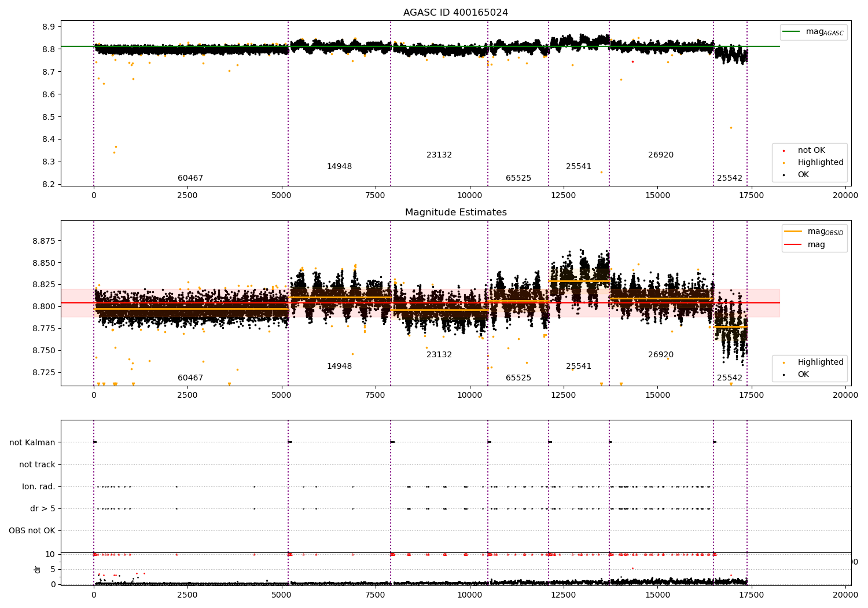Viewport: 868px width, 608px height.
Task: Select obsid label 65525 in top plot
Action: point(518,178)
